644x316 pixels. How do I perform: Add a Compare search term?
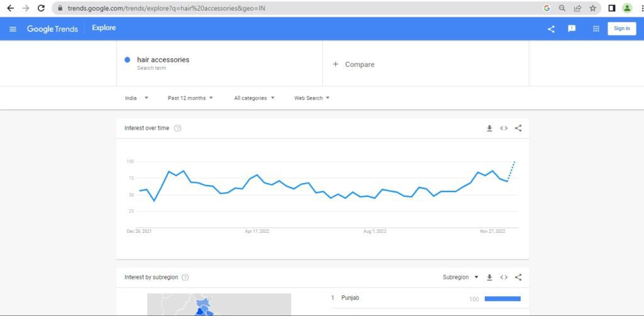pos(353,64)
